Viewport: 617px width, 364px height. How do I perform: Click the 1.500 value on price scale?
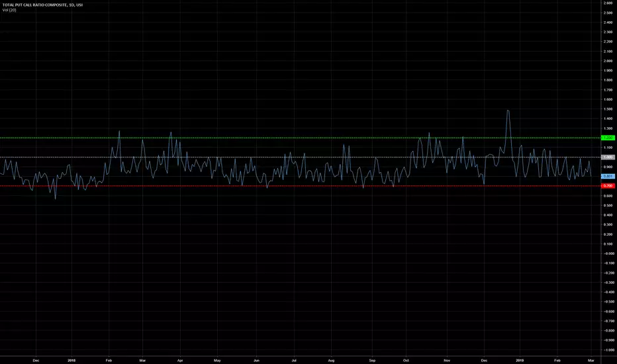point(608,109)
